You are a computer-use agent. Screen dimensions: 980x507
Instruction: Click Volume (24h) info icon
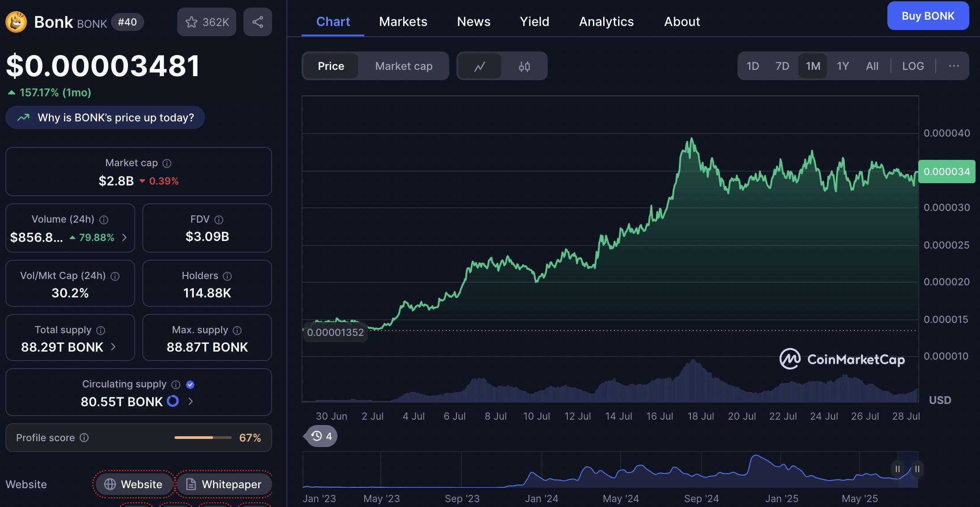[x=104, y=220]
